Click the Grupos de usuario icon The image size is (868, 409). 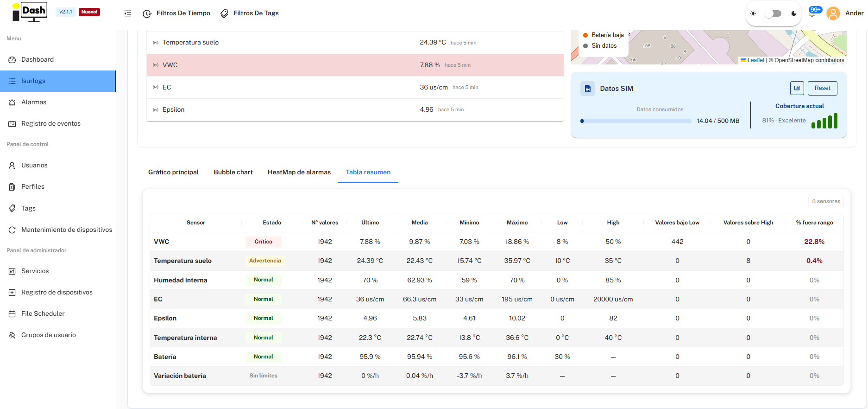(12, 335)
